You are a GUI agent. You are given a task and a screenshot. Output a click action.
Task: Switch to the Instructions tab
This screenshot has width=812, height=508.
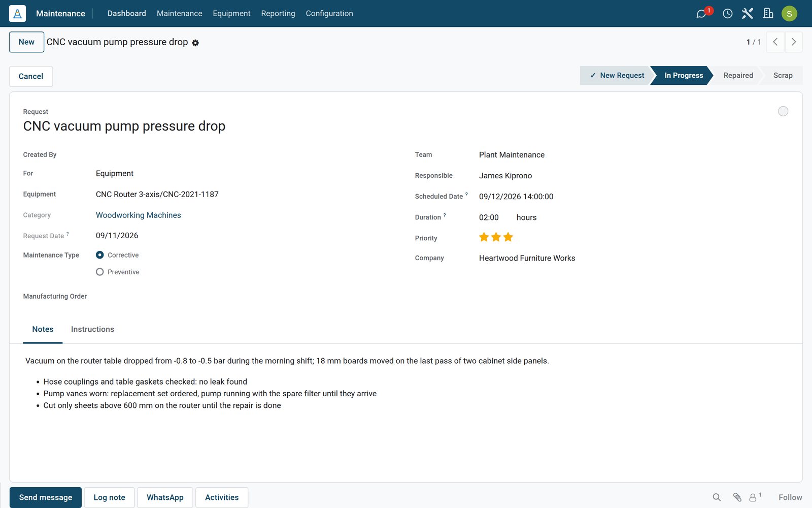92,329
